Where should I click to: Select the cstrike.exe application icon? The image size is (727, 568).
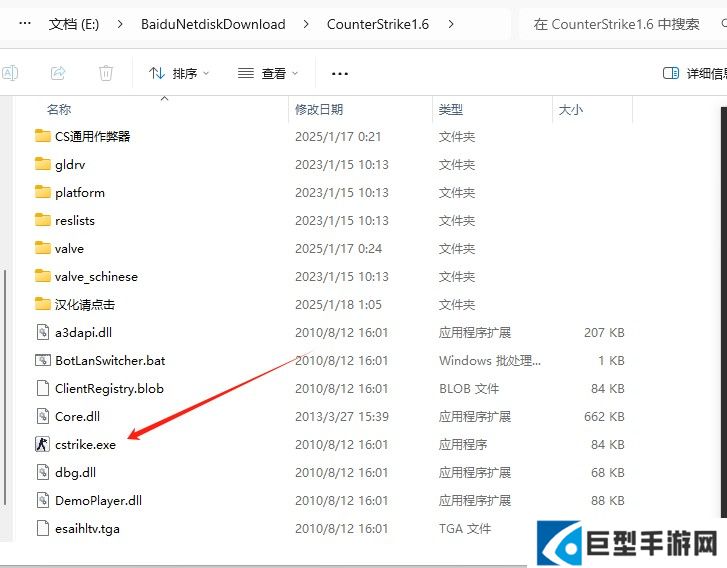[42, 444]
